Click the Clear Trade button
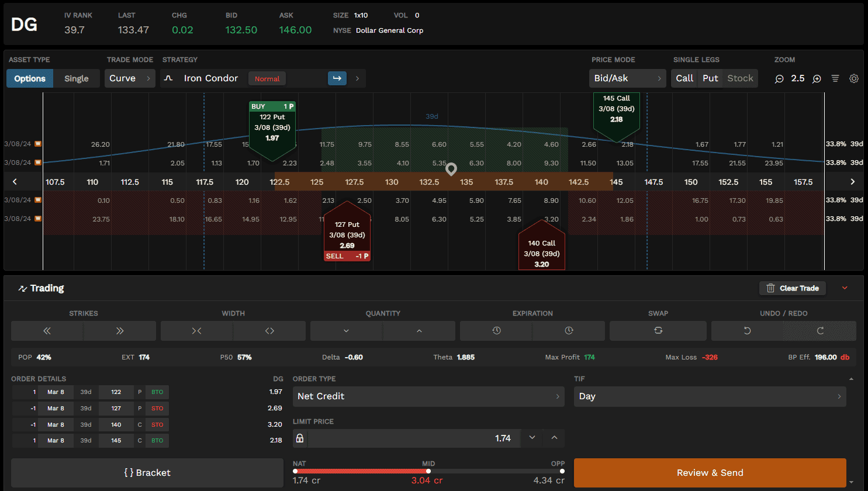Viewport: 868px width, 491px height. pyautogui.click(x=792, y=288)
